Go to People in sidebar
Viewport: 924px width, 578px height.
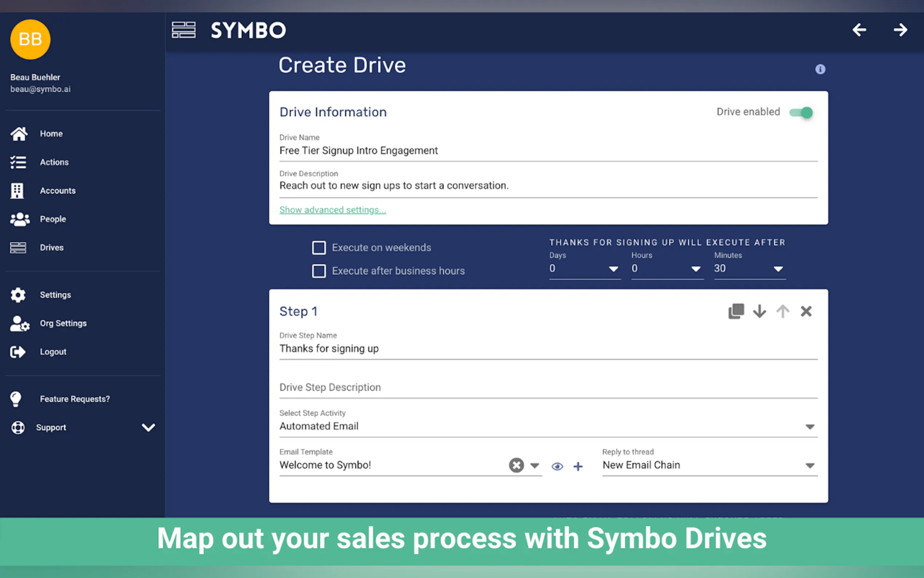[x=53, y=219]
